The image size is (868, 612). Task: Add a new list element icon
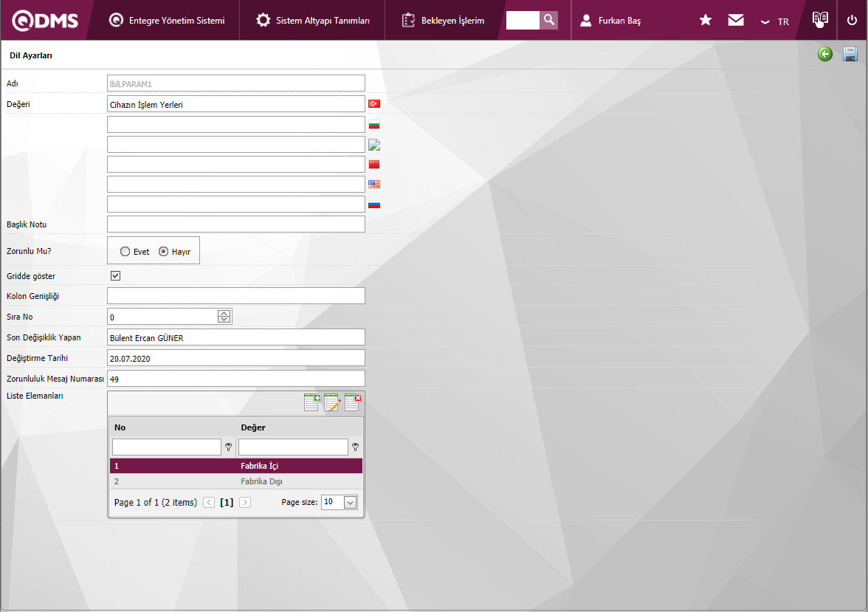pyautogui.click(x=312, y=402)
